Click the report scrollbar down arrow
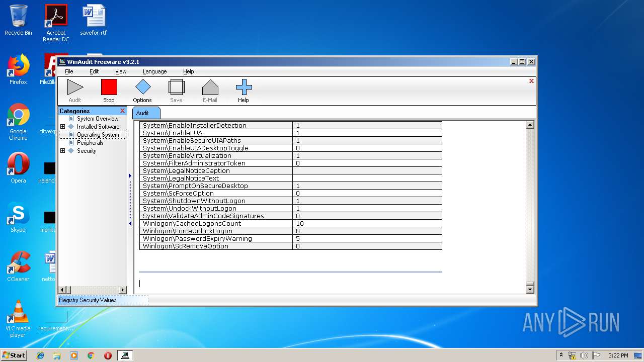Viewport: 644px width, 362px height. [530, 289]
